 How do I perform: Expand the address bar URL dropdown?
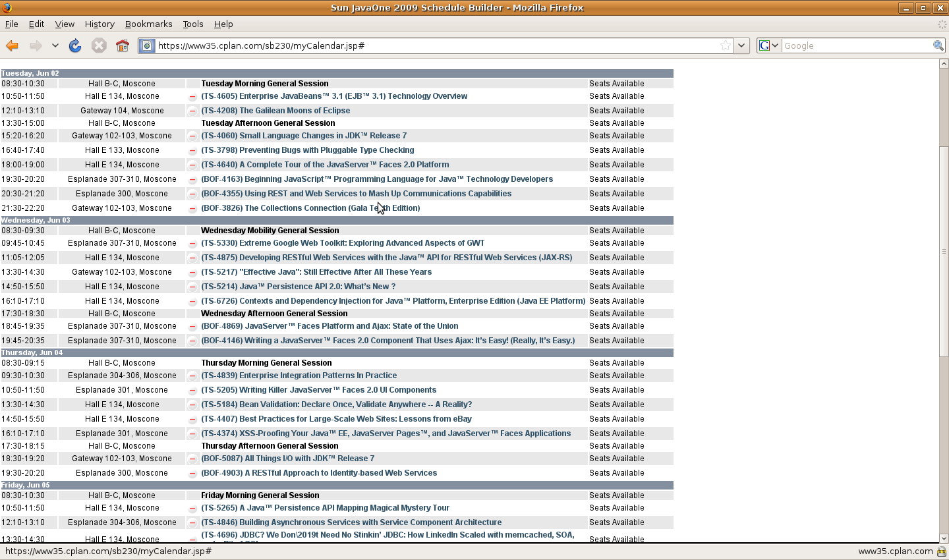tap(741, 45)
